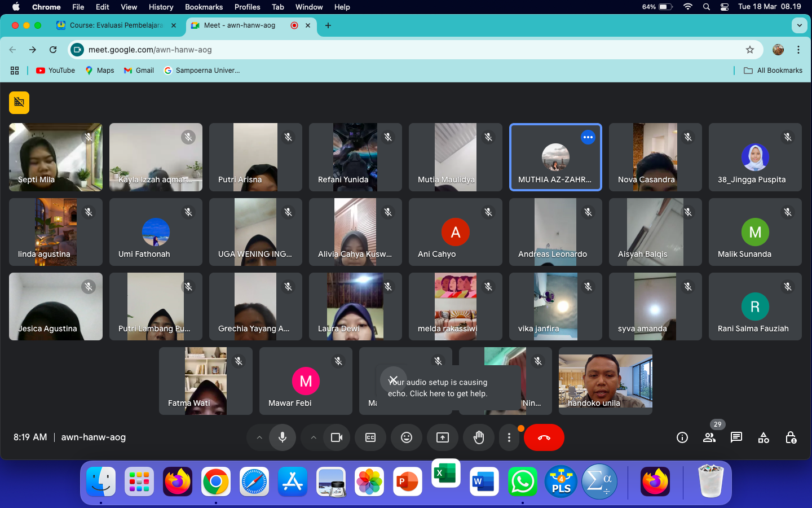Open the Activities panel icon
The height and width of the screenshot is (508, 812).
pos(764,437)
